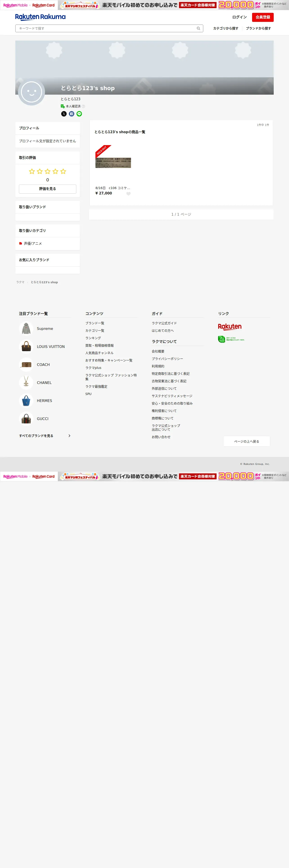Viewport: 289px width, 868px height.
Task: Open HERMES brand link
Action: [x=44, y=401]
